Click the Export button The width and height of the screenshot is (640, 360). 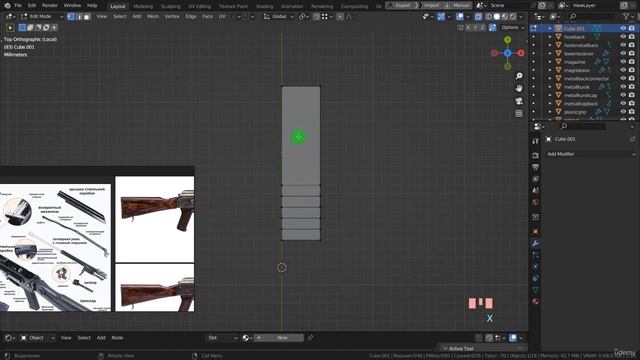coord(403,6)
